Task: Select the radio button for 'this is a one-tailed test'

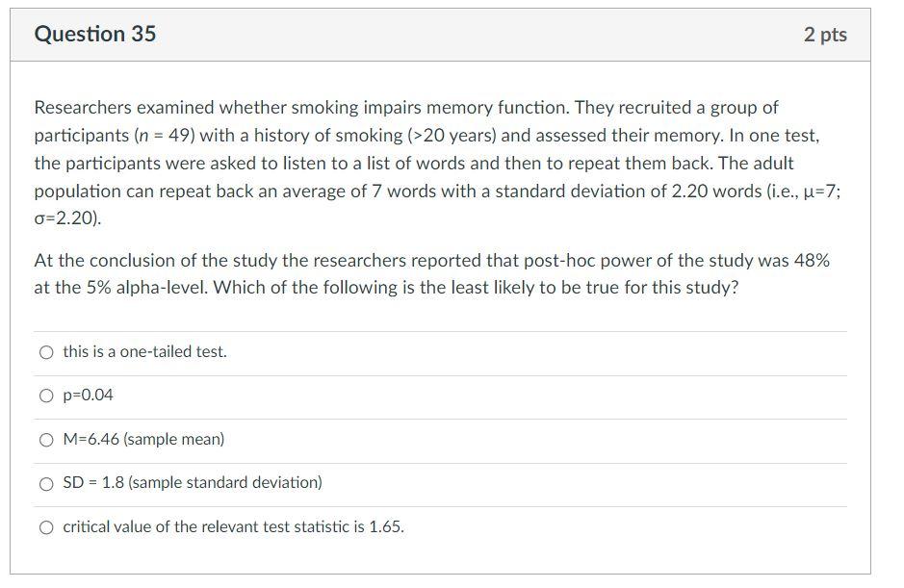Action: [x=45, y=352]
